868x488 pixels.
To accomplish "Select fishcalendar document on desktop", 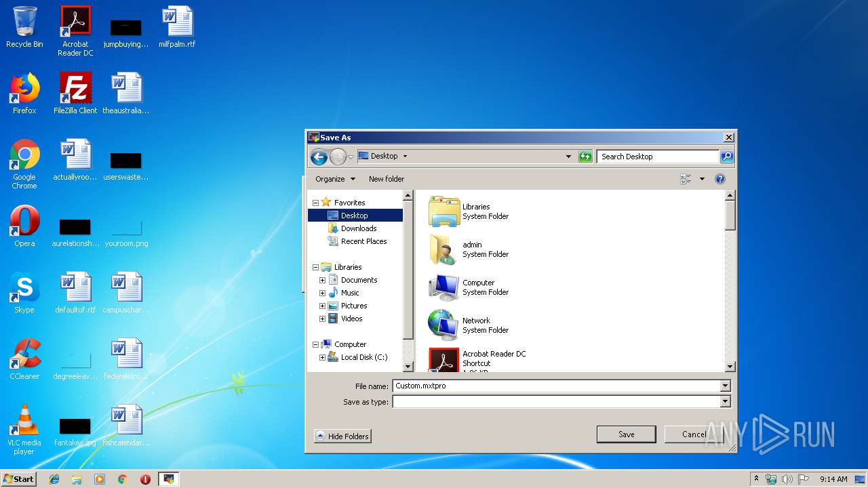I will coord(126,426).
